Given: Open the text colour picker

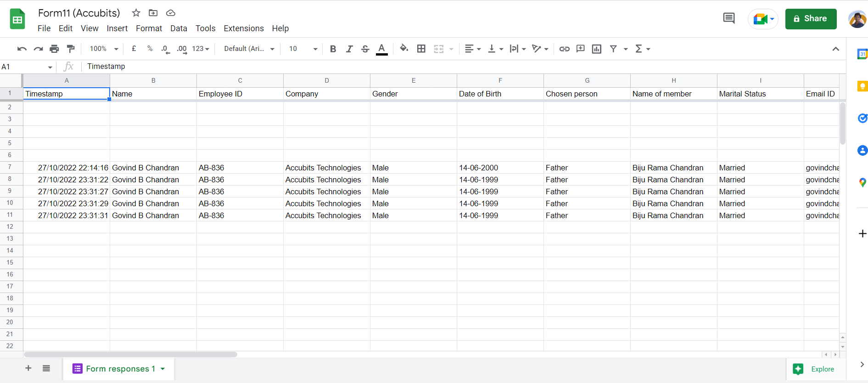Looking at the screenshot, I should pos(381,49).
